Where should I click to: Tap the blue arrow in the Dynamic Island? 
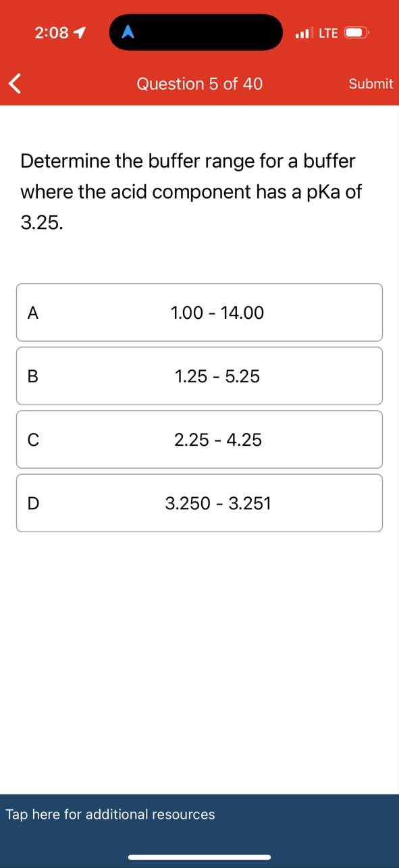[x=128, y=32]
